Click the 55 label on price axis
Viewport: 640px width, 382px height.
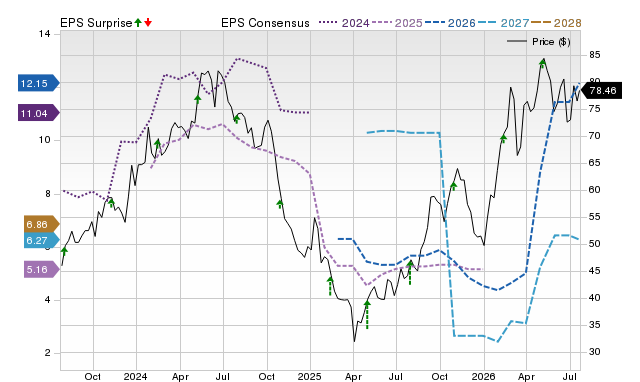click(594, 216)
